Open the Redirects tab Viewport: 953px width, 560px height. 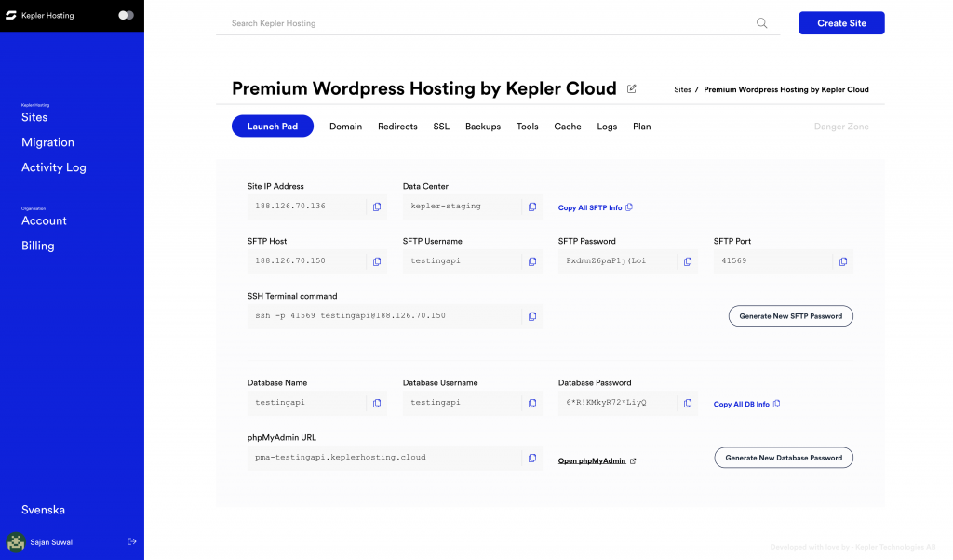point(397,127)
